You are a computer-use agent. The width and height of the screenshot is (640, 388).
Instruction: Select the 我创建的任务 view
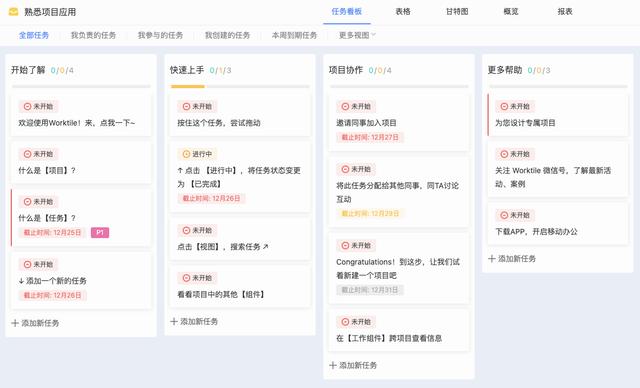coord(227,35)
